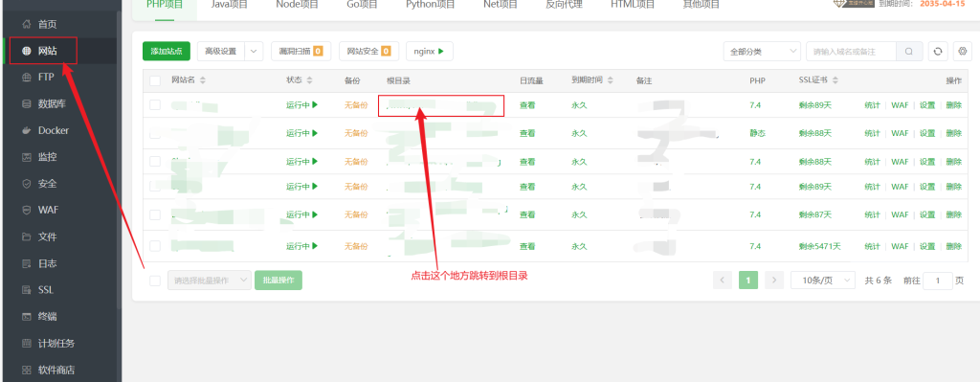980x382 pixels.
Task: Click the 前往 page number input
Action: (938, 281)
